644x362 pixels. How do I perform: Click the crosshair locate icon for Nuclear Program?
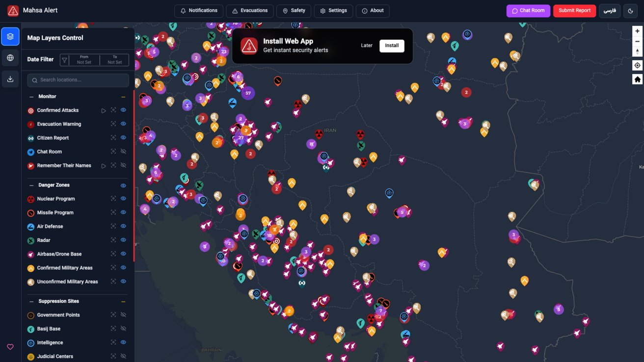coord(113,199)
